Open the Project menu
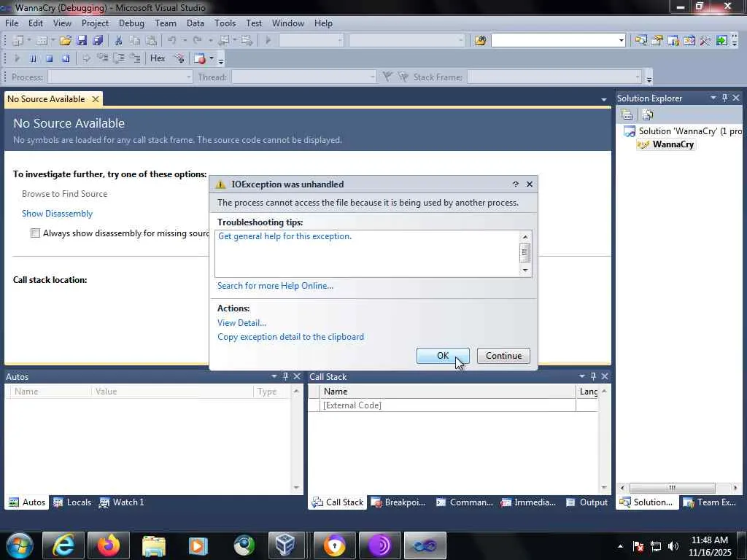The image size is (747, 560). click(x=95, y=23)
